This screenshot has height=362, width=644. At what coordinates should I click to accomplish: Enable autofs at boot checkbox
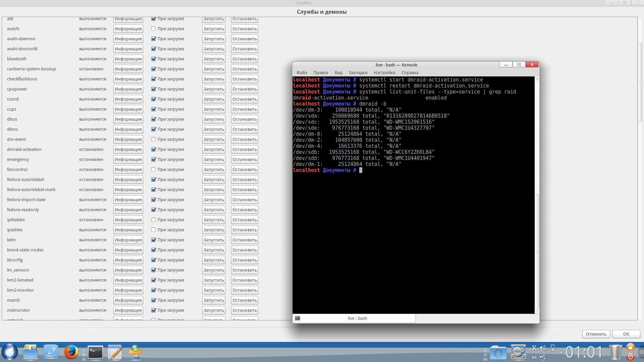click(x=154, y=29)
